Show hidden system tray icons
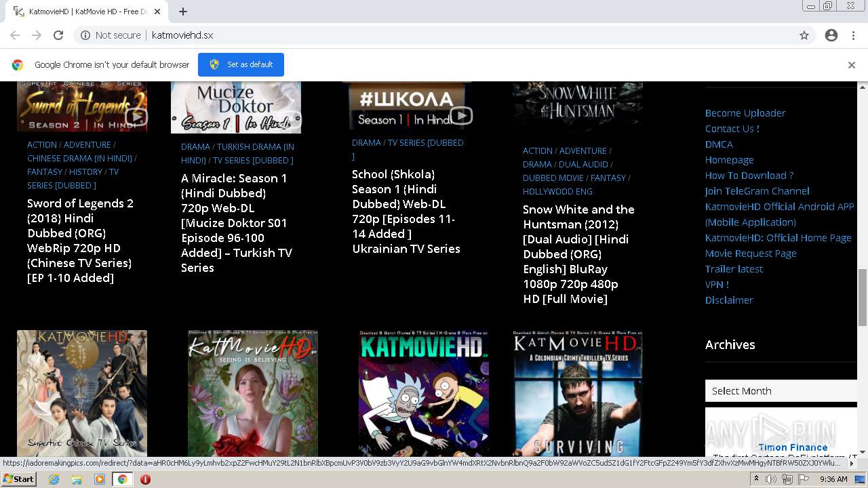Screen dimensions: 868x488 pyautogui.click(x=756, y=479)
